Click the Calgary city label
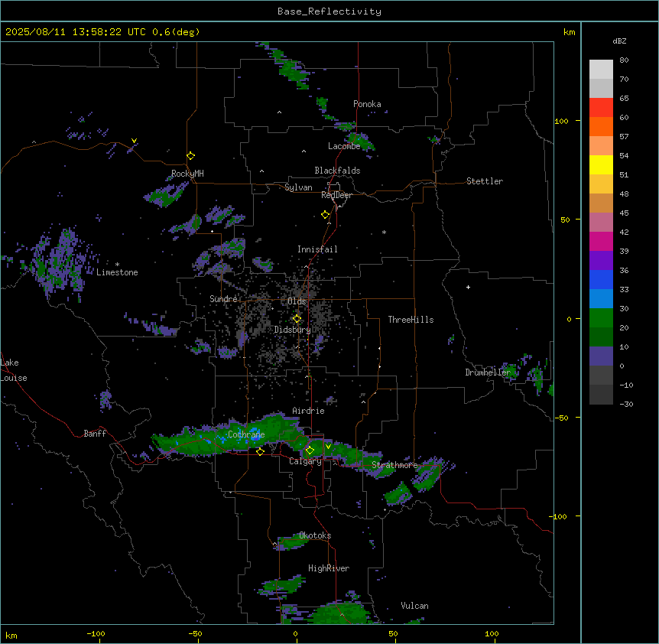The height and width of the screenshot is (644, 659). pyautogui.click(x=306, y=461)
